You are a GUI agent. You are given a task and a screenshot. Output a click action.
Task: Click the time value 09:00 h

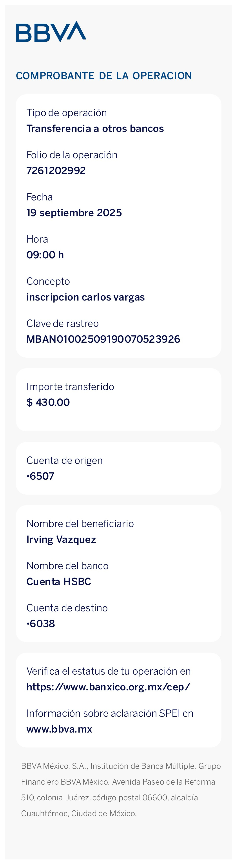pos(45,255)
